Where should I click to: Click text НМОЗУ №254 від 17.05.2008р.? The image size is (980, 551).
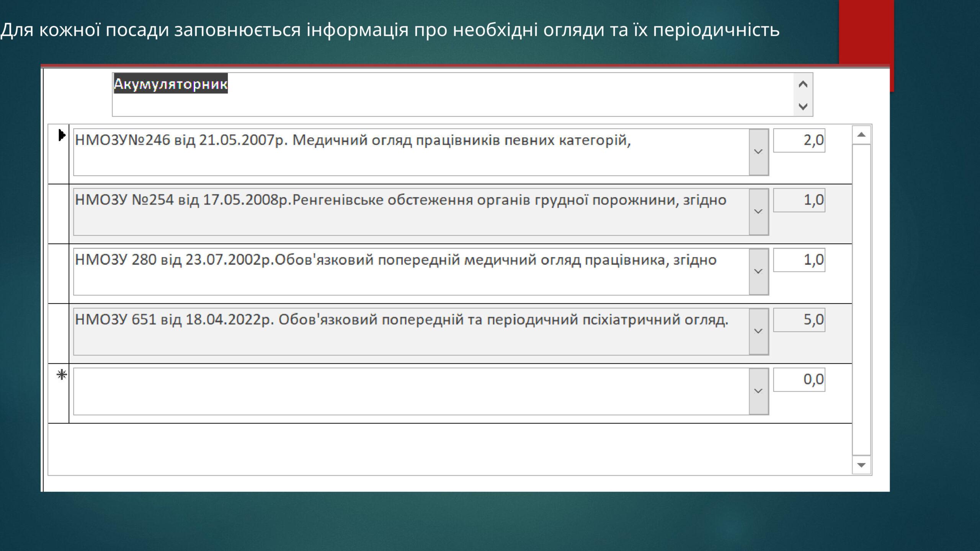click(x=184, y=200)
